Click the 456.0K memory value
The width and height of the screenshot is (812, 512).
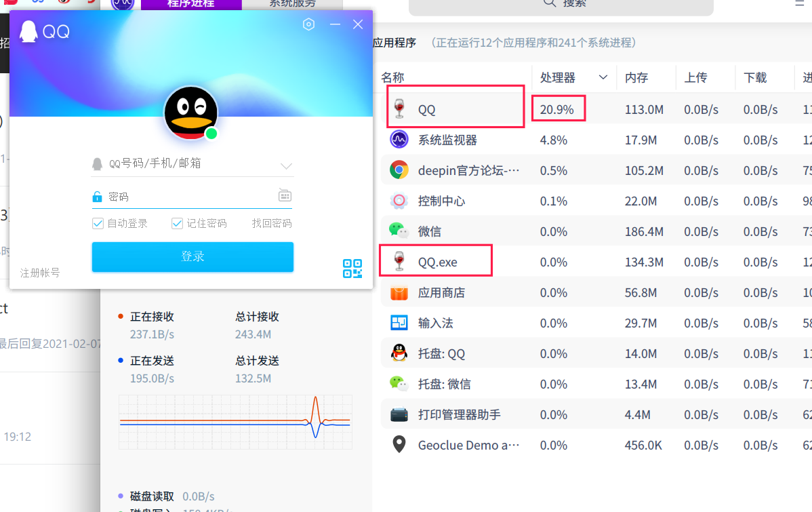pos(643,445)
